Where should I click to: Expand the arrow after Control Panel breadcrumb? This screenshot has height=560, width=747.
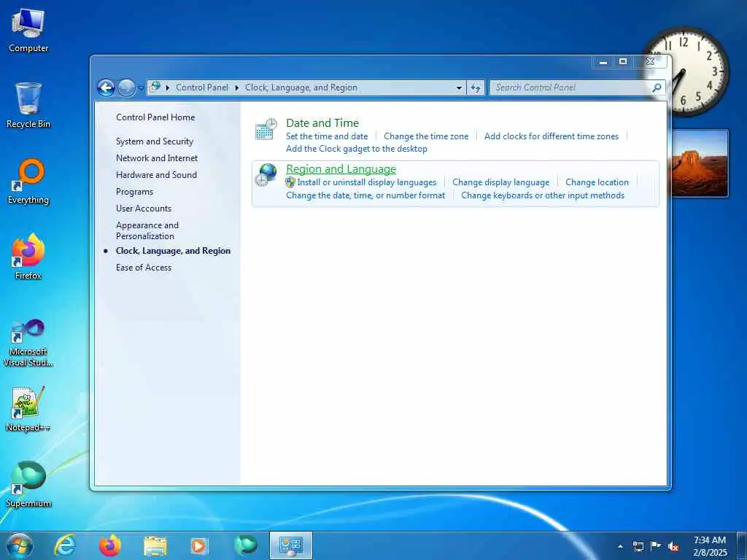click(x=237, y=87)
